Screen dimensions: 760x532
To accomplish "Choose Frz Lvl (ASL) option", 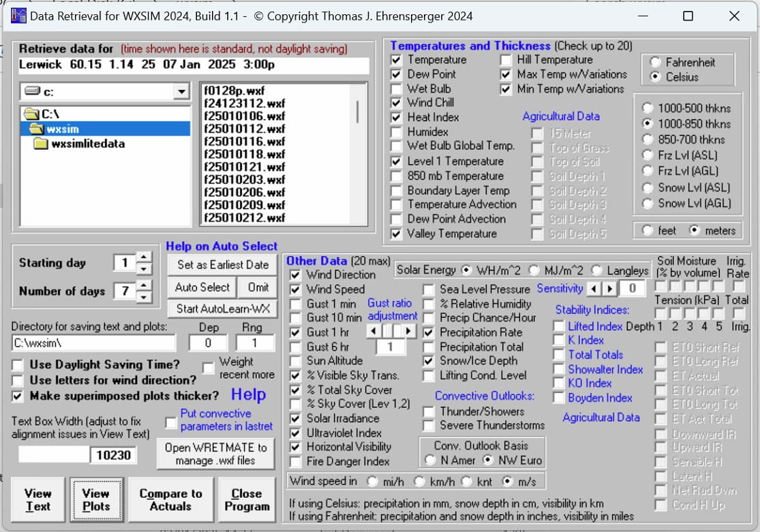I will 648,155.
